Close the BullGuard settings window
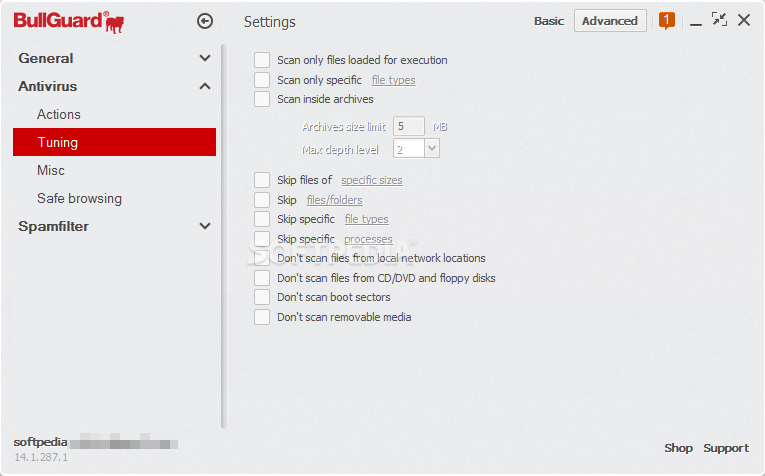This screenshot has height=476, width=765. point(744,20)
